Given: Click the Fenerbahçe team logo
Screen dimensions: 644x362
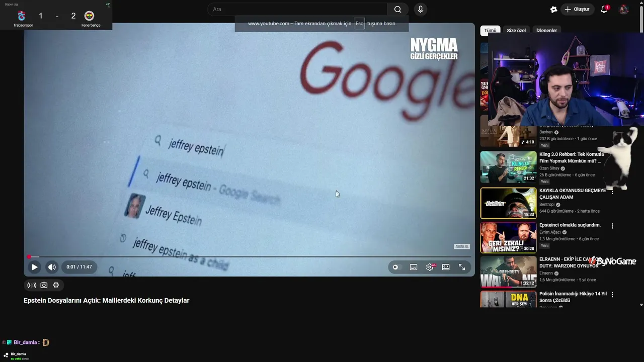Looking at the screenshot, I should 89,16.
